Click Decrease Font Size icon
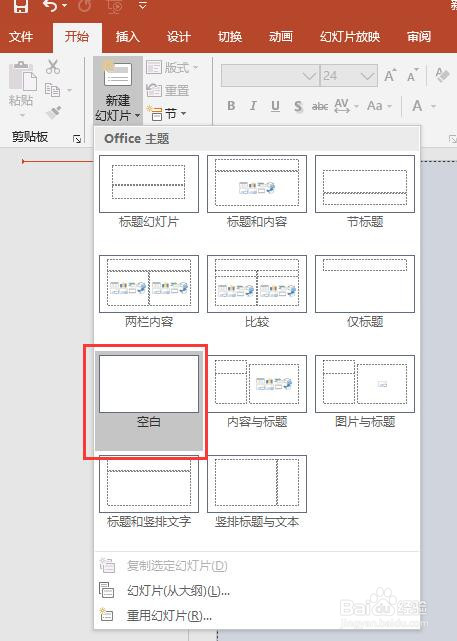 tap(413, 76)
